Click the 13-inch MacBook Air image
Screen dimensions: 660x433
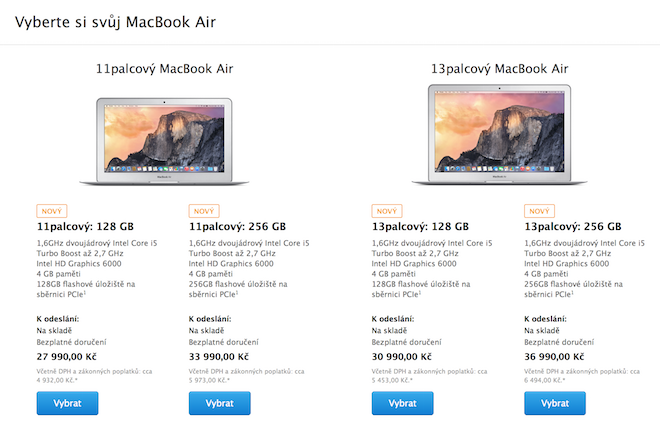(499, 136)
